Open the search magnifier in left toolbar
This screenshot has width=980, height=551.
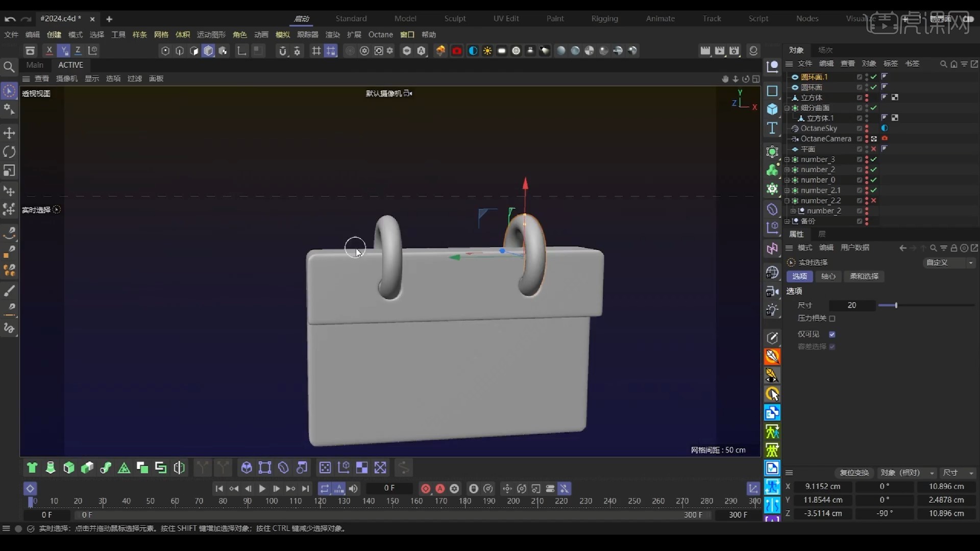(9, 67)
